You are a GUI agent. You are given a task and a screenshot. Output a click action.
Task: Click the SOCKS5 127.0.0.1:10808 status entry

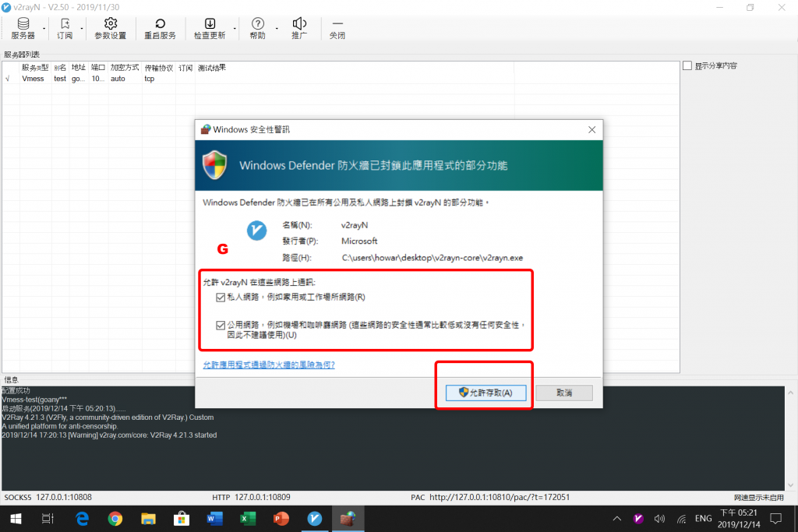click(x=48, y=497)
